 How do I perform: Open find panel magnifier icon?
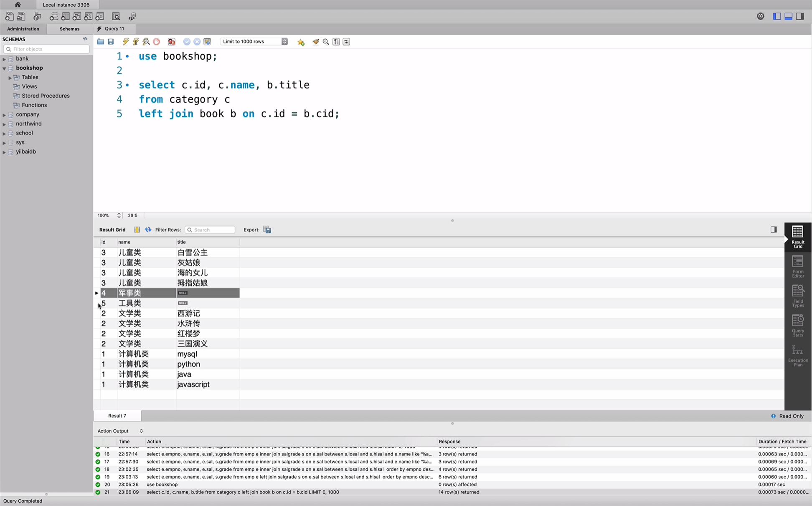pyautogui.click(x=326, y=42)
